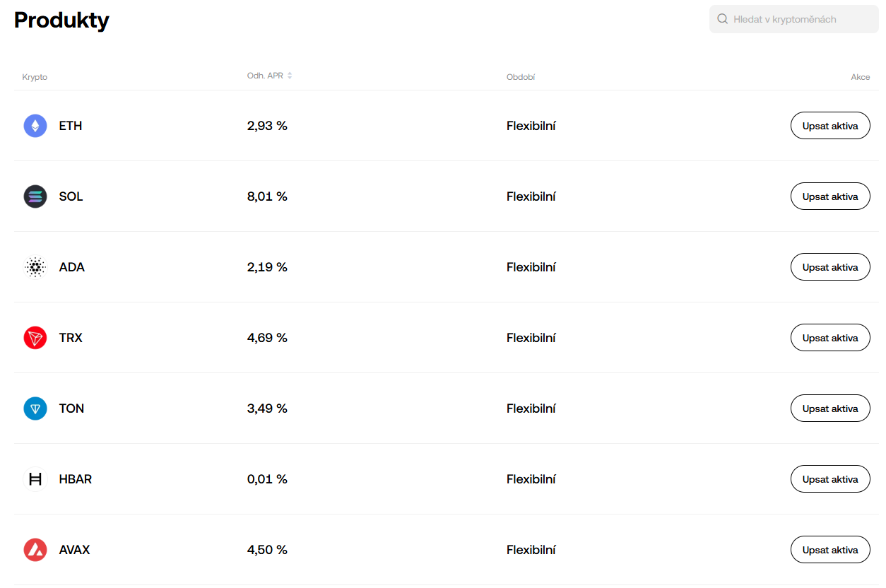Click the Avalanche AVAX icon
Viewport: 886px width, 588px height.
click(x=35, y=550)
